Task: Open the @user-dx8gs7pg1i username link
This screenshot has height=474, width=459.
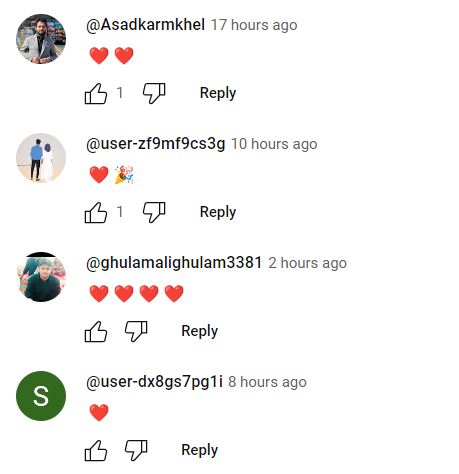Action: tap(154, 382)
